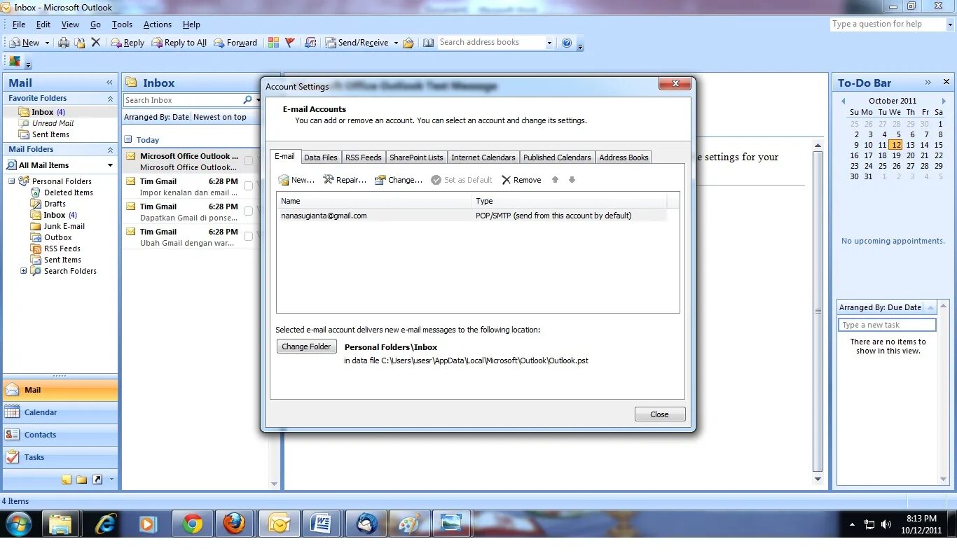Collapse the Mail Folders section

point(110,150)
